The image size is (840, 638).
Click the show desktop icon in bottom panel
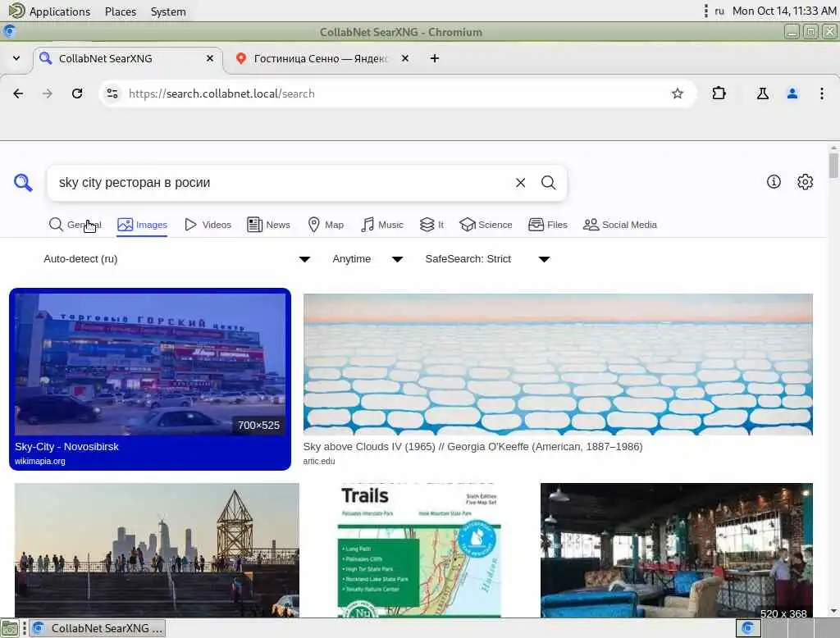click(9, 628)
